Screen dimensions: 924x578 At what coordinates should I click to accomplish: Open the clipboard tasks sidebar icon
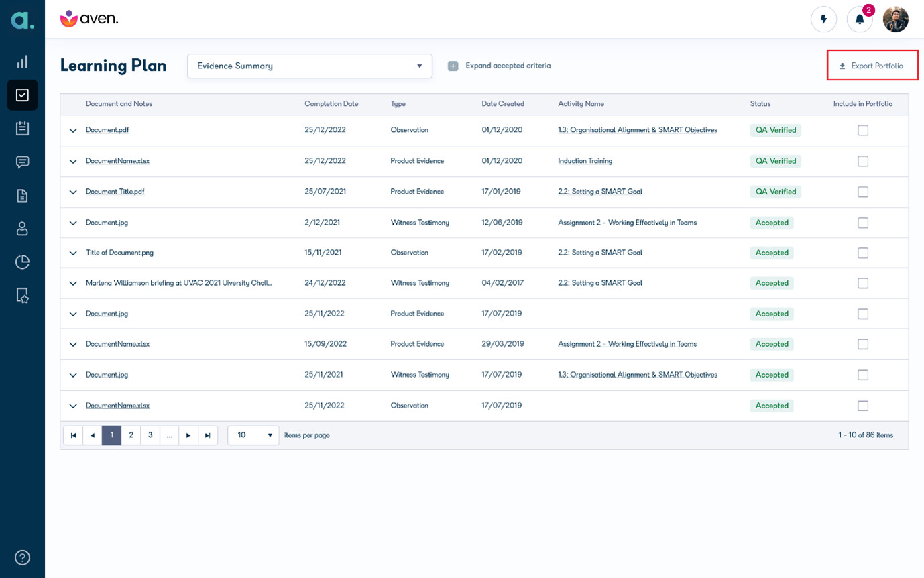coord(22,128)
